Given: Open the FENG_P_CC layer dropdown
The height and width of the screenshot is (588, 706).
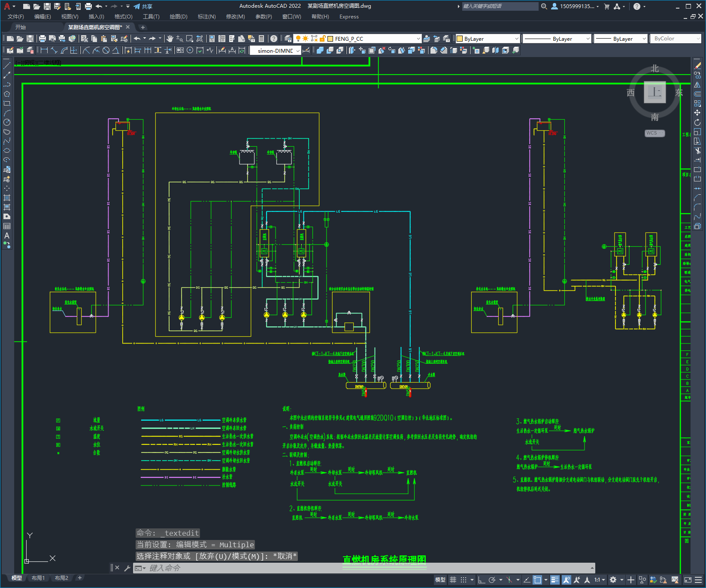Looking at the screenshot, I should click(x=374, y=39).
